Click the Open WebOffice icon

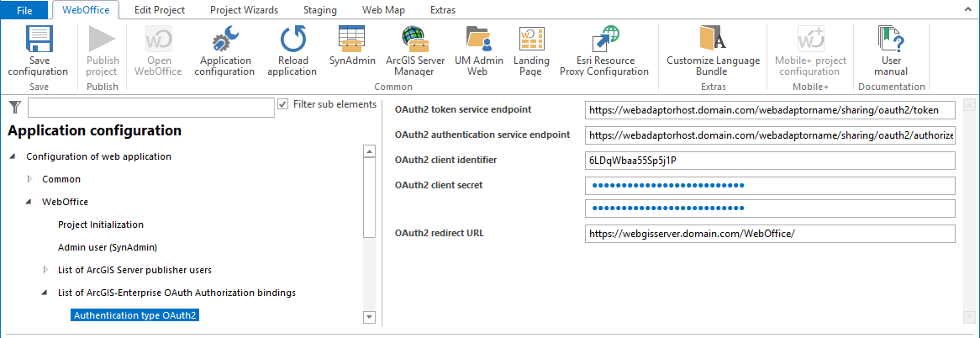159,40
